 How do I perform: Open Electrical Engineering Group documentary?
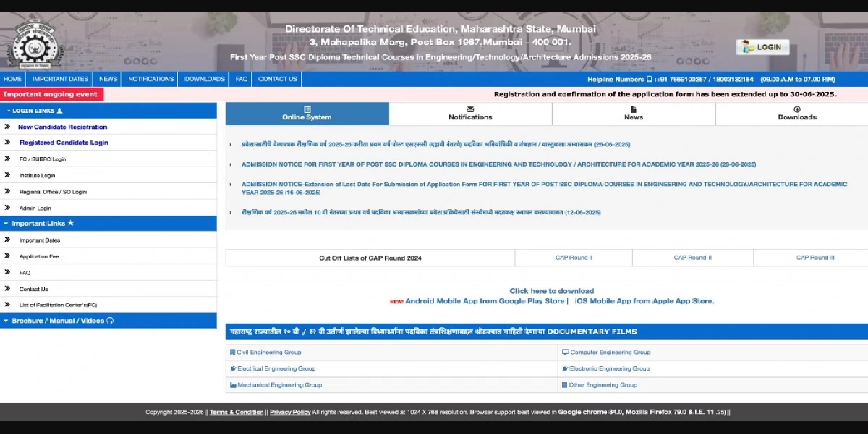tap(276, 368)
